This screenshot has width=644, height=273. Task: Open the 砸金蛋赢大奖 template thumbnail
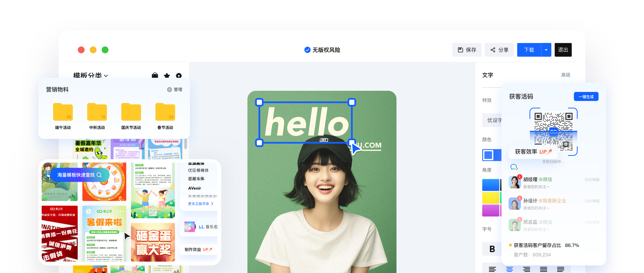tap(153, 242)
